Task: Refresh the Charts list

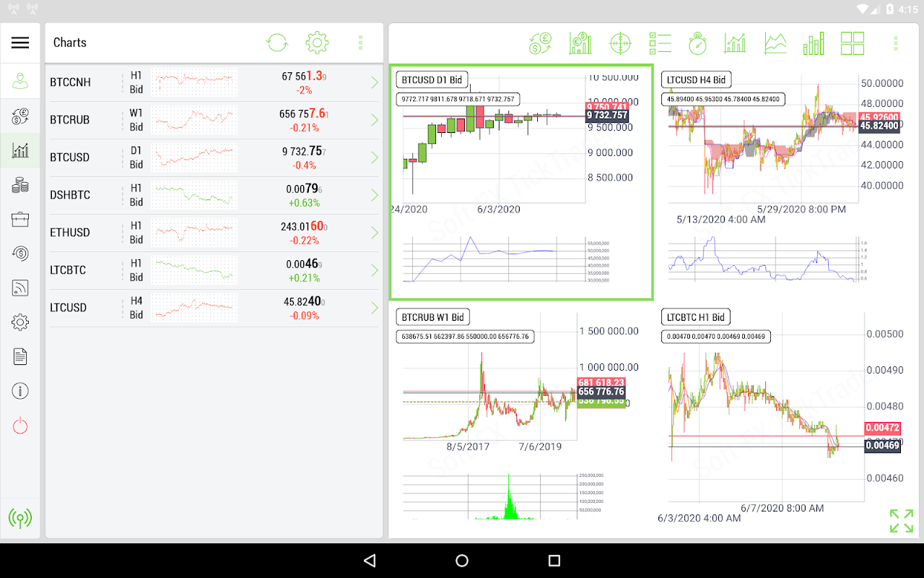Action: (x=277, y=43)
